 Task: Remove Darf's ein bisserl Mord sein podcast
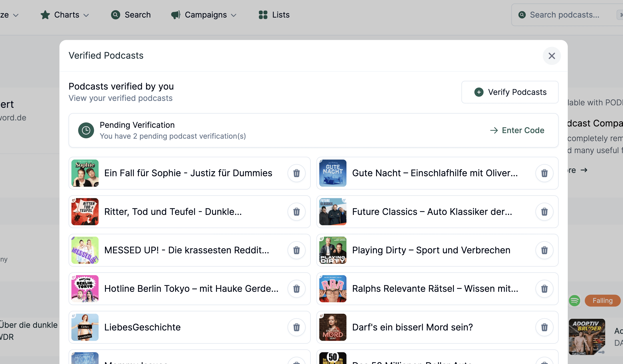544,327
